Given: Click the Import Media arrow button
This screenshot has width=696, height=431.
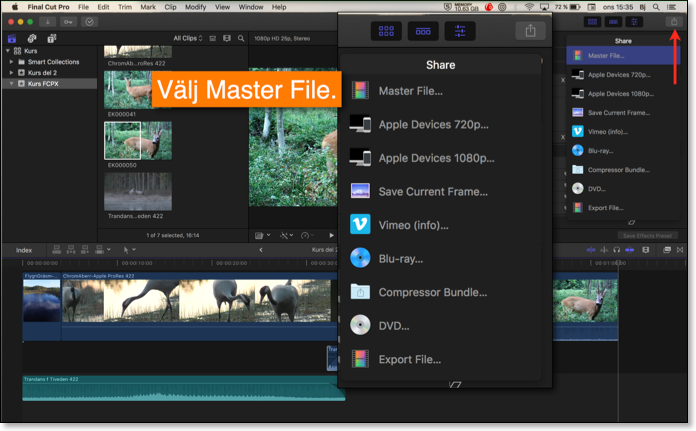Looking at the screenshot, I should point(47,22).
